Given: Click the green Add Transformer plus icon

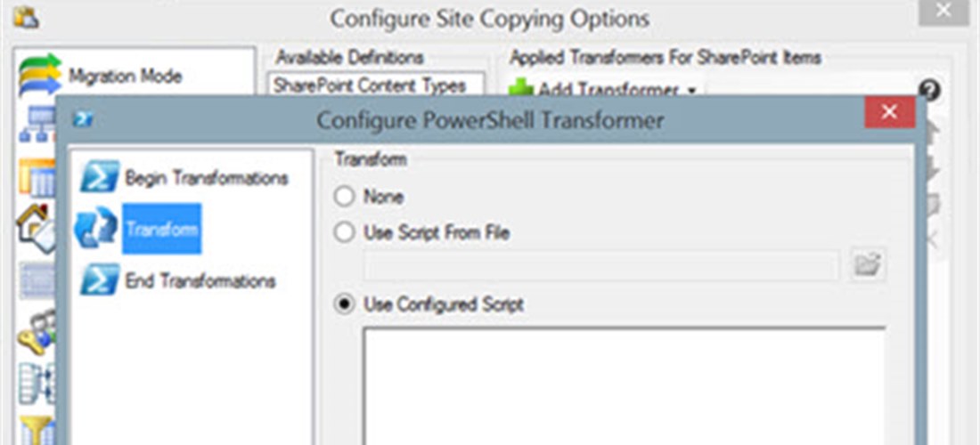Looking at the screenshot, I should (520, 88).
